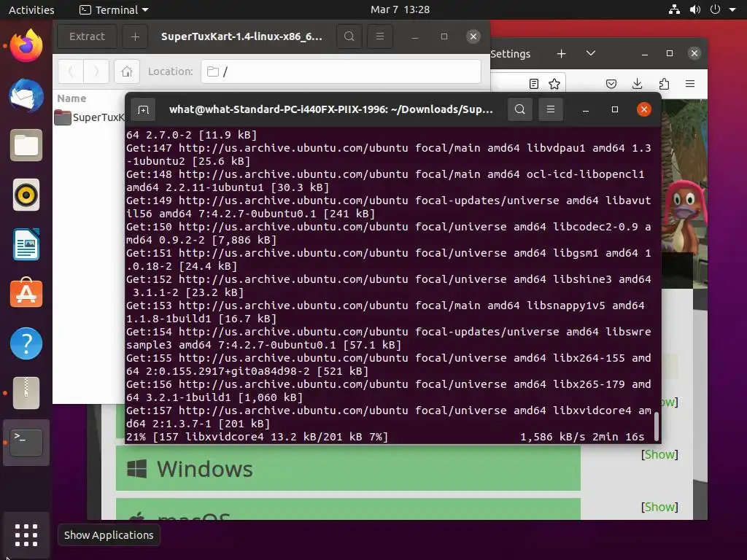Expand the Terminal app menu in top bar

(x=114, y=9)
